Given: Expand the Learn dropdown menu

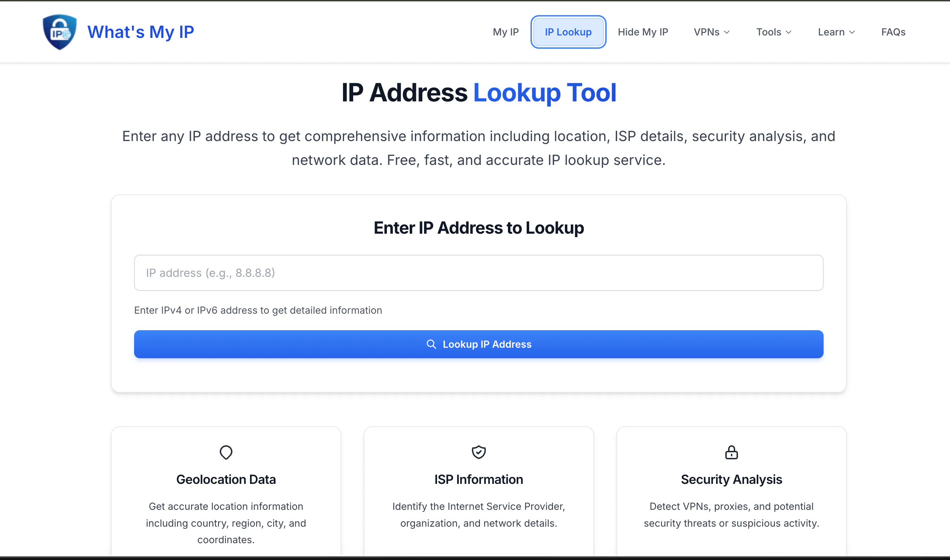Looking at the screenshot, I should (x=836, y=32).
